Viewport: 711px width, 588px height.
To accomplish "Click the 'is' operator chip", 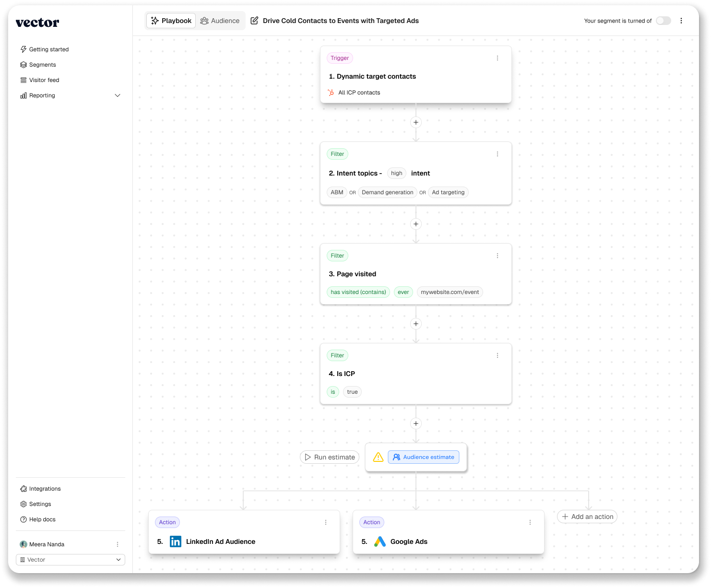I will 333,392.
